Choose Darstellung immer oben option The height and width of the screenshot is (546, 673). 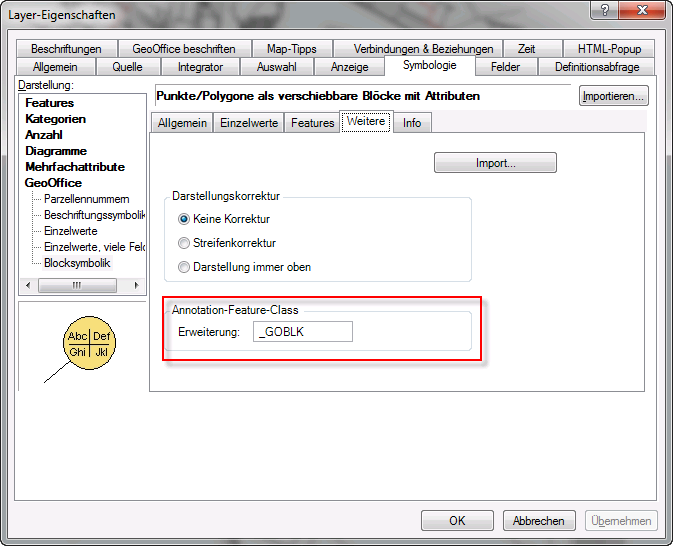coord(183,267)
